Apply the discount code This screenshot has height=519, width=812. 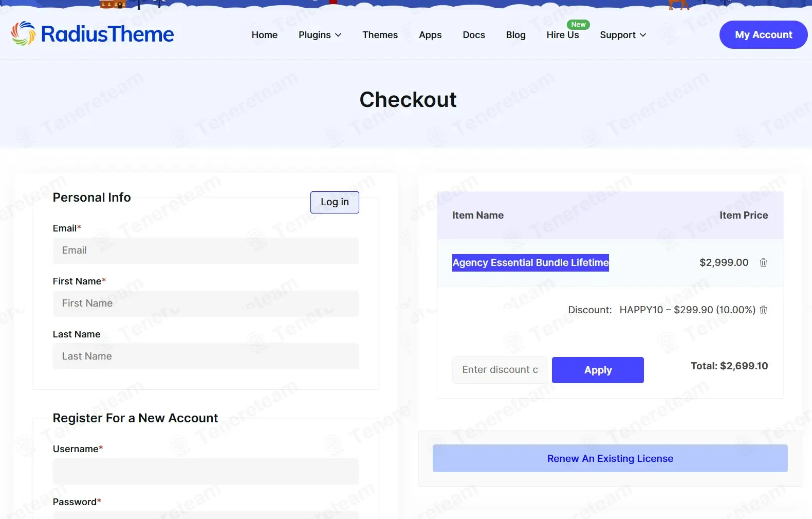click(598, 370)
